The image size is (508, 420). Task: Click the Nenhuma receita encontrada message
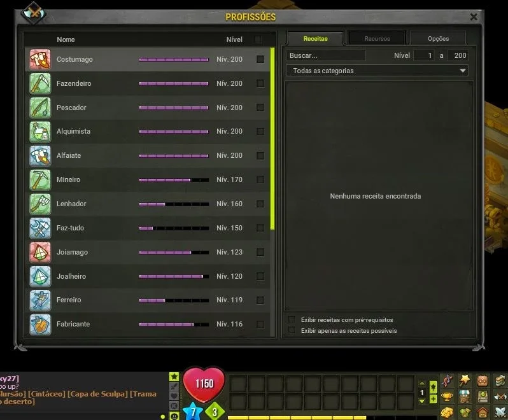(376, 196)
